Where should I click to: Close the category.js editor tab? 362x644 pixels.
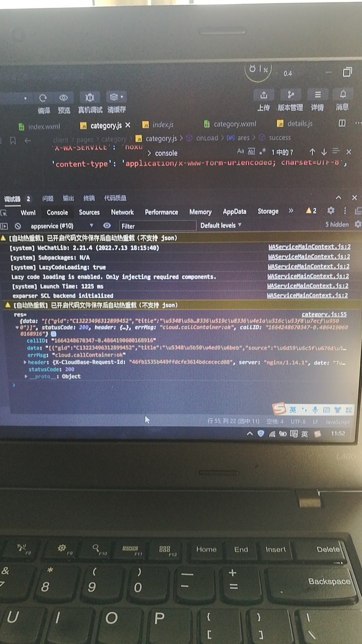pos(128,125)
